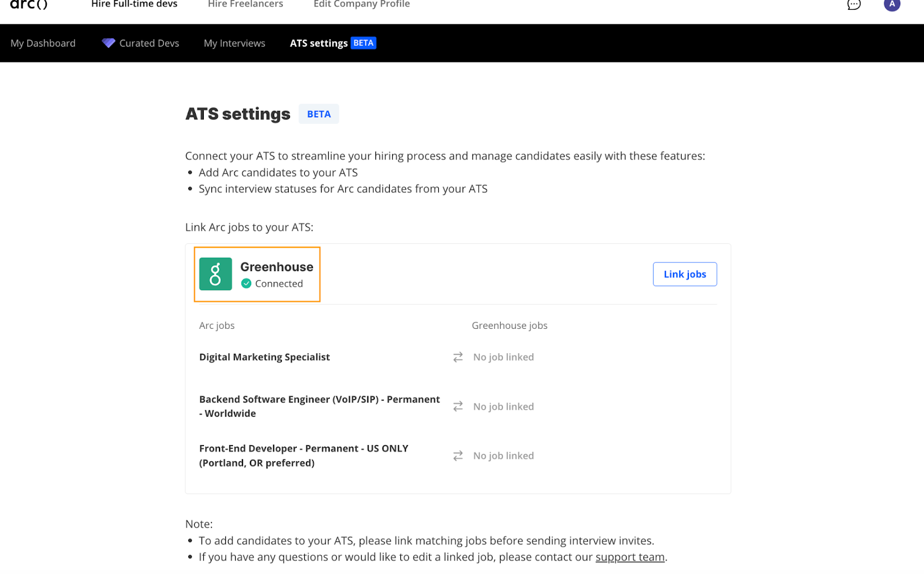Screen dimensions: 924x575
Task: Open Hire Freelancers menu item
Action: [x=245, y=4]
